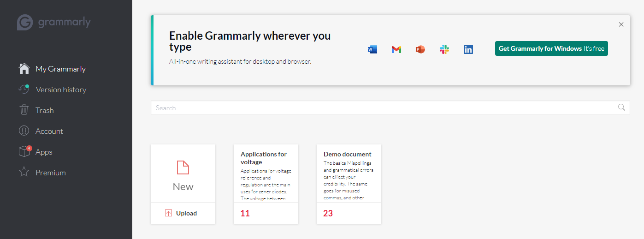
Task: Open Version history from sidebar
Action: pos(61,90)
